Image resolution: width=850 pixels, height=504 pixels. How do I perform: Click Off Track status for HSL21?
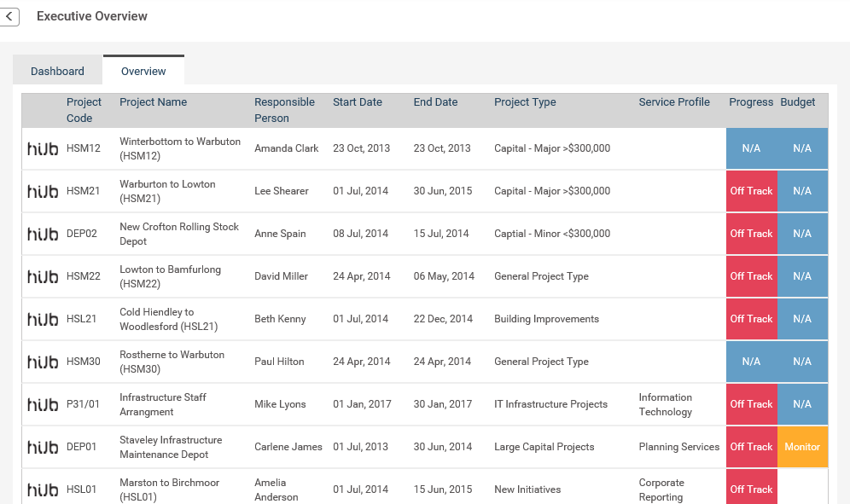point(751,319)
